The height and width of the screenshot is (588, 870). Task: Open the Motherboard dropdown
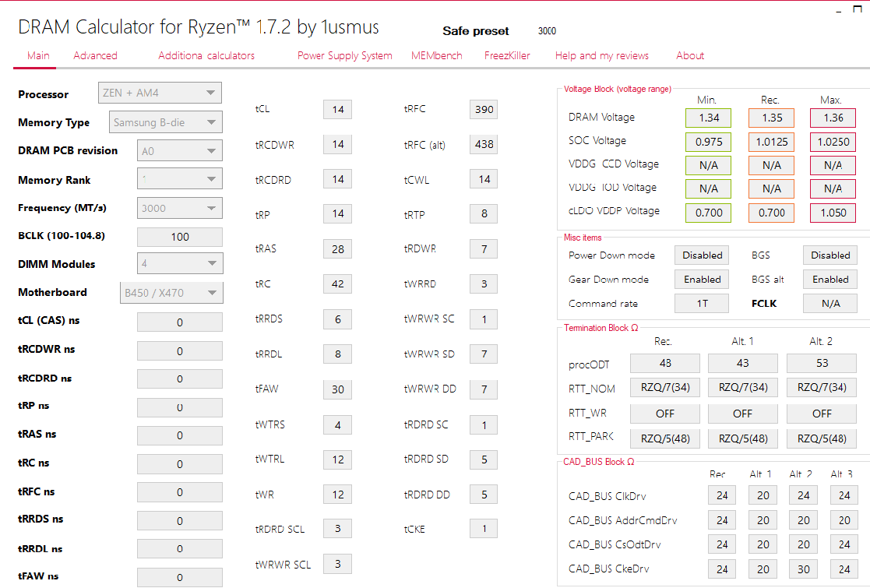[171, 293]
